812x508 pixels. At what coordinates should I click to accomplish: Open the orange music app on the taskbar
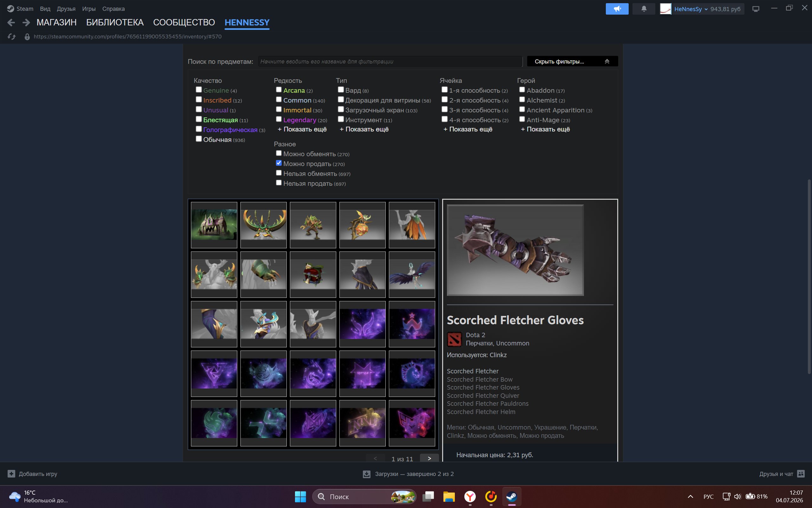491,497
